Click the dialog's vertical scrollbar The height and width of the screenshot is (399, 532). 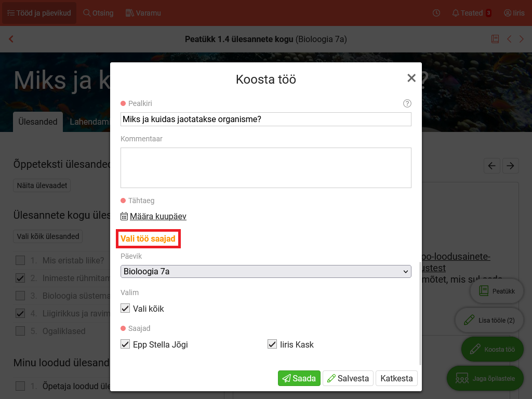[x=420, y=313]
